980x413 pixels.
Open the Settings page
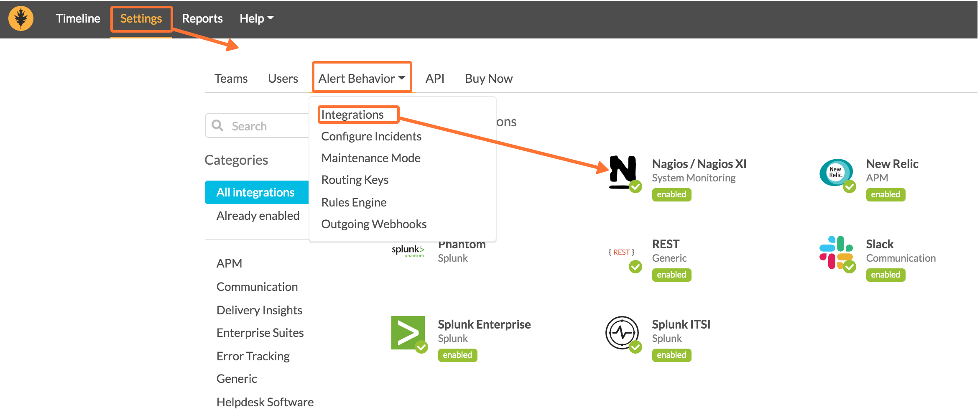(141, 18)
